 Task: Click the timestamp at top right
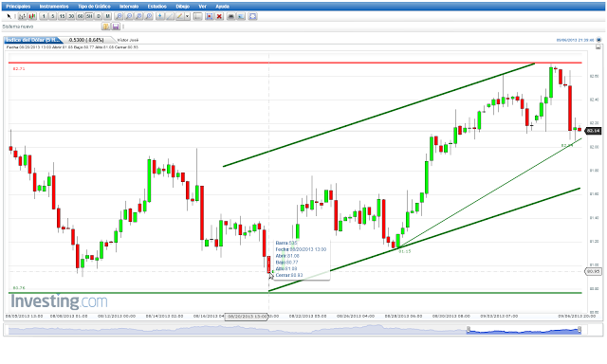click(x=576, y=40)
